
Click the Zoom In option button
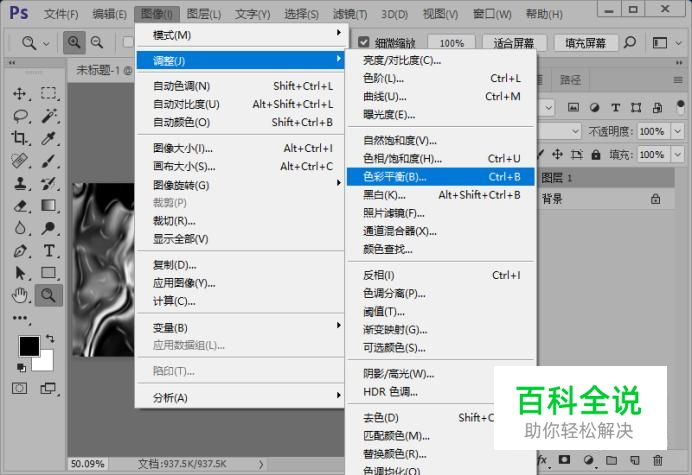[74, 42]
